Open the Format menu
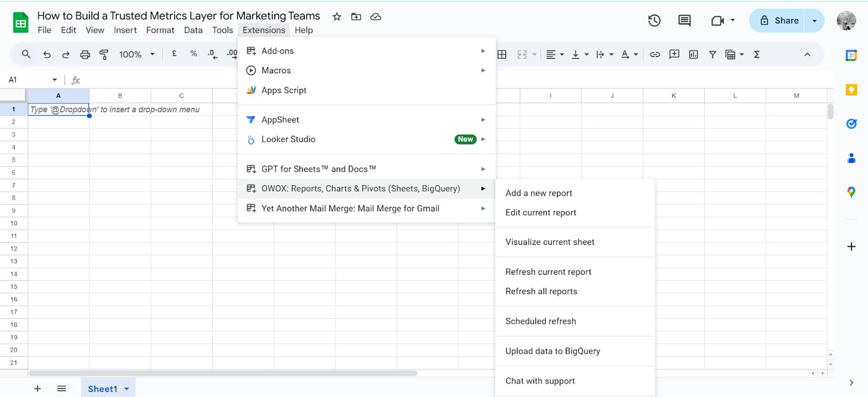 click(x=160, y=30)
